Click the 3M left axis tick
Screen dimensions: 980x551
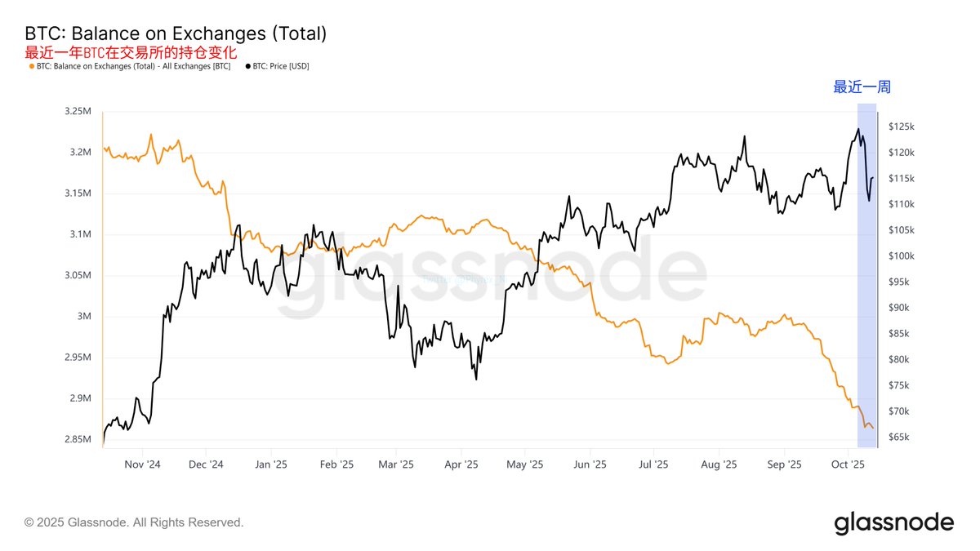[x=86, y=317]
